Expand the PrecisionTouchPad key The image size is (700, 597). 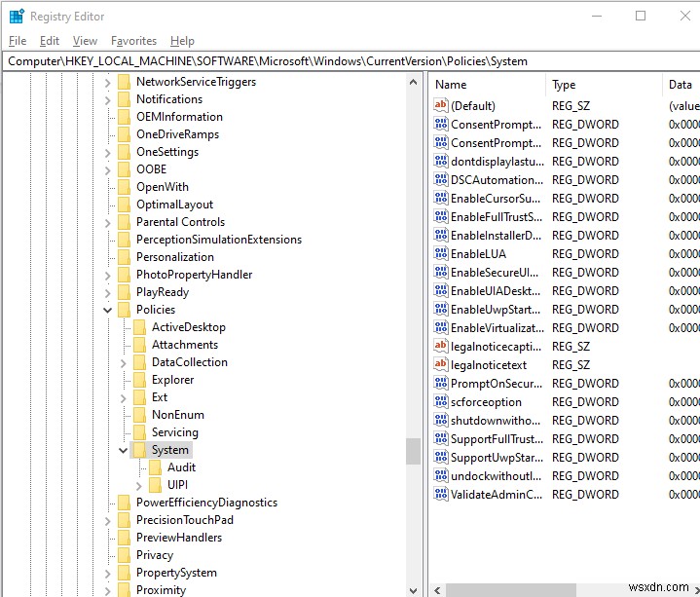pyautogui.click(x=108, y=521)
